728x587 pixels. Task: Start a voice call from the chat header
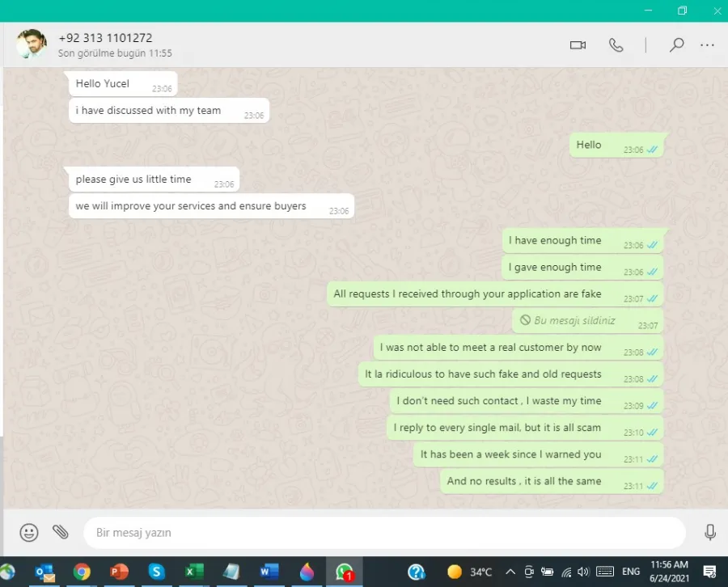tap(616, 45)
